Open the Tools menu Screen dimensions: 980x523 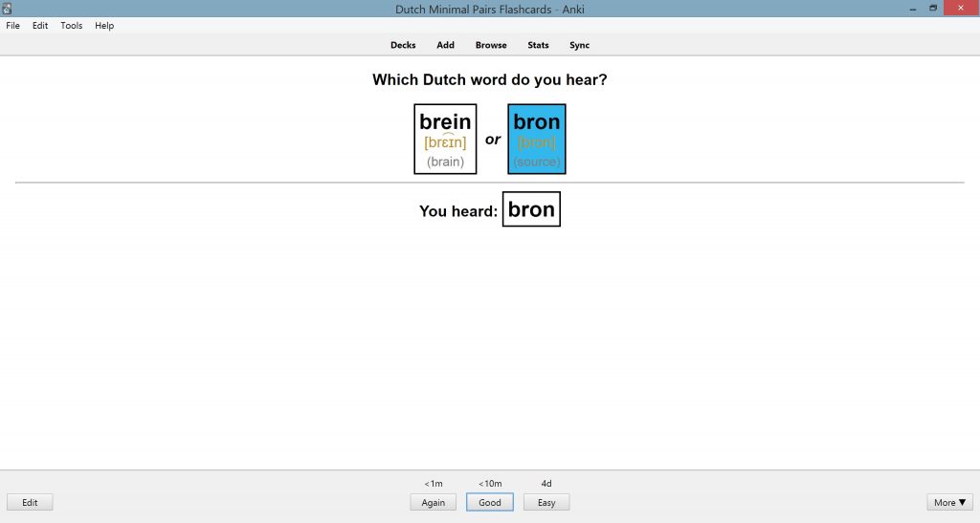tap(71, 26)
